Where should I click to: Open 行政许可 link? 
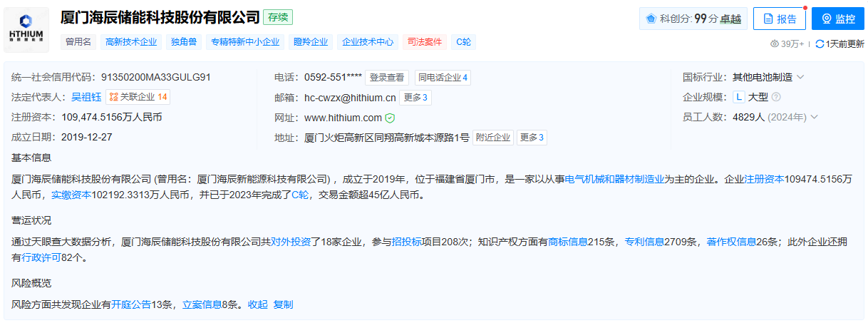coord(43,257)
